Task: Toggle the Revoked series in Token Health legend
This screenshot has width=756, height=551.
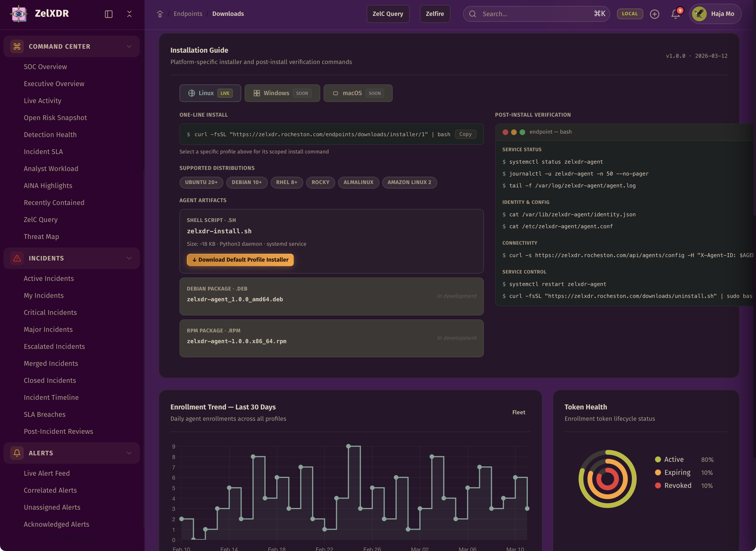Action: (x=677, y=486)
